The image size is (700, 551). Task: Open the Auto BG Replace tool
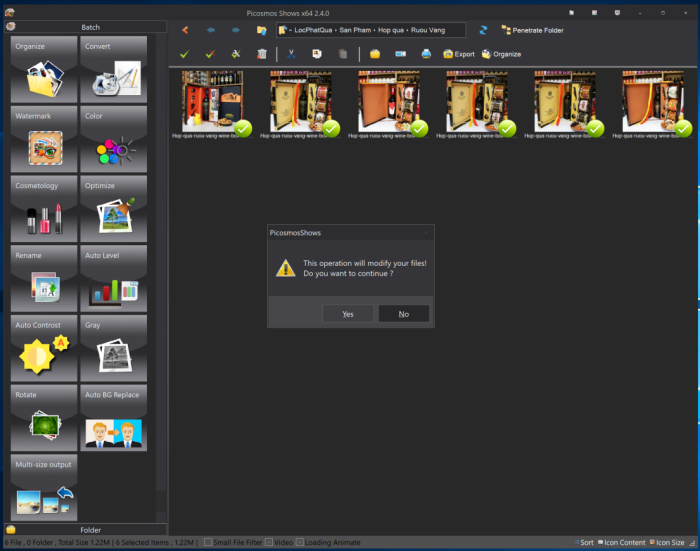tap(114, 419)
